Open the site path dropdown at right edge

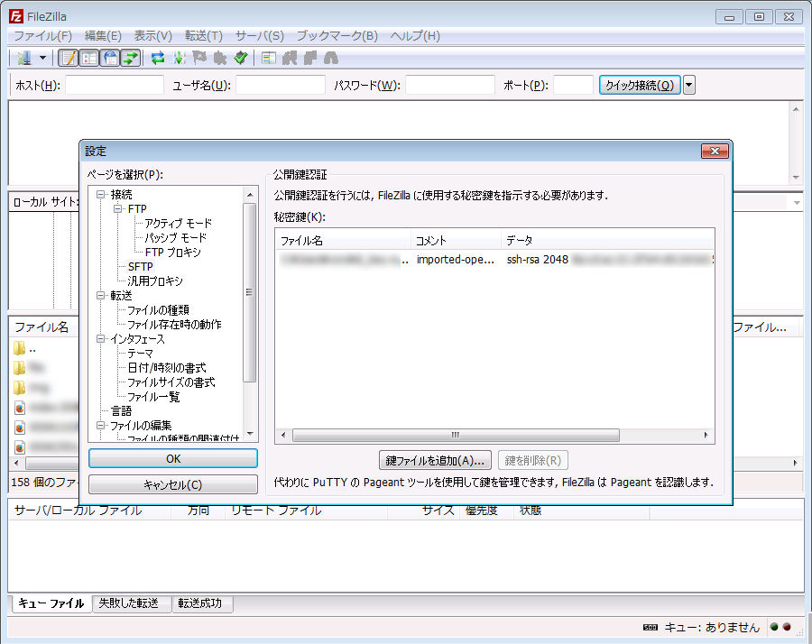(x=797, y=202)
